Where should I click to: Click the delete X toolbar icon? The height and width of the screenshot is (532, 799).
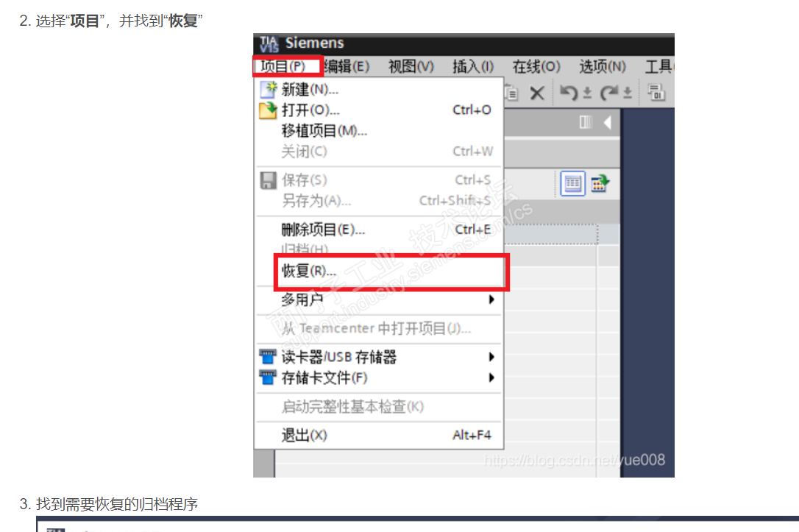coord(536,93)
